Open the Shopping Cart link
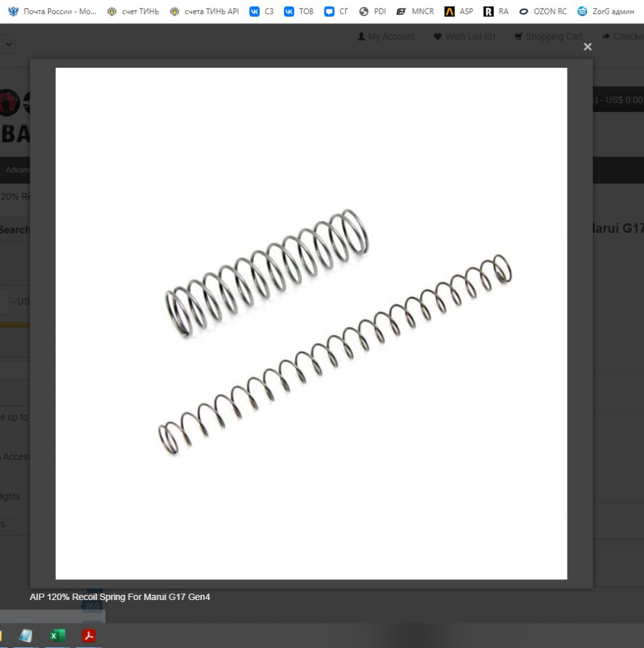 point(549,37)
